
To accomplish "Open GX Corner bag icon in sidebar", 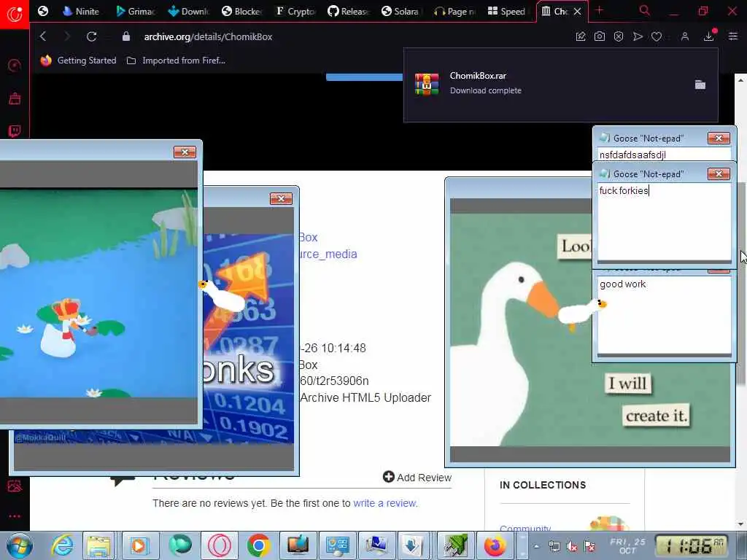I will tap(15, 98).
